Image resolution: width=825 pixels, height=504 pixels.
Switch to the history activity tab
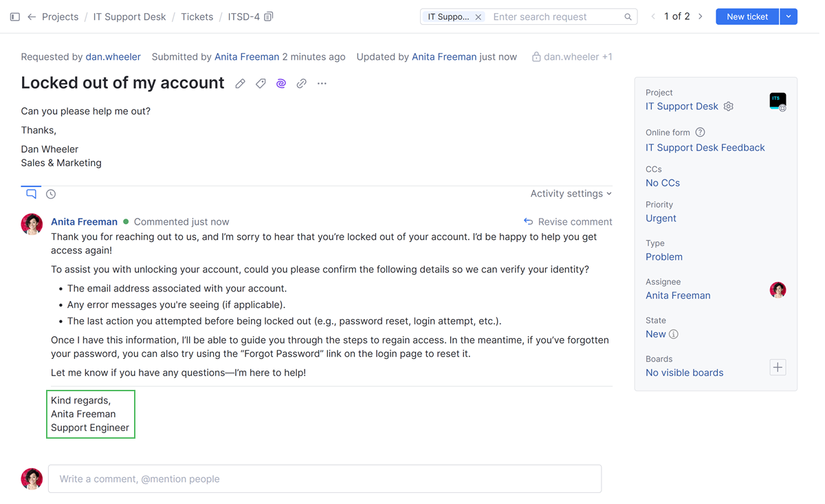click(x=51, y=195)
